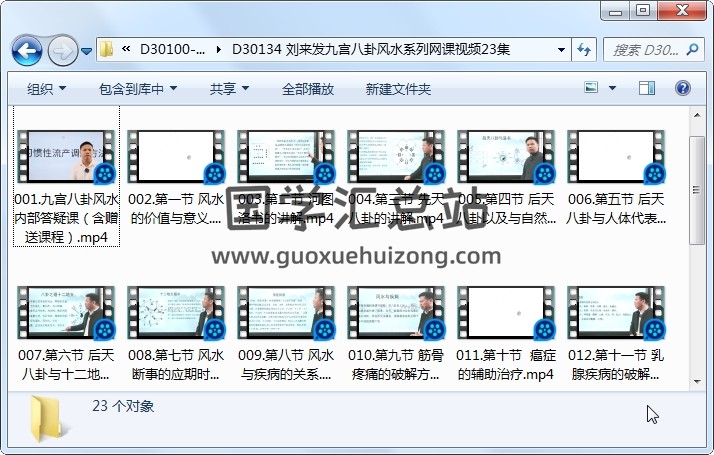Click the scrollbar down arrow
Screen dimensions: 714x455
click(x=697, y=382)
